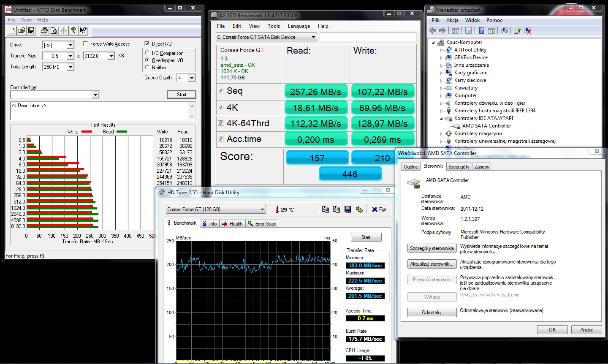
Task: Click the Forward arrow in Menedżer urządzeń toolbar
Action: [442, 30]
